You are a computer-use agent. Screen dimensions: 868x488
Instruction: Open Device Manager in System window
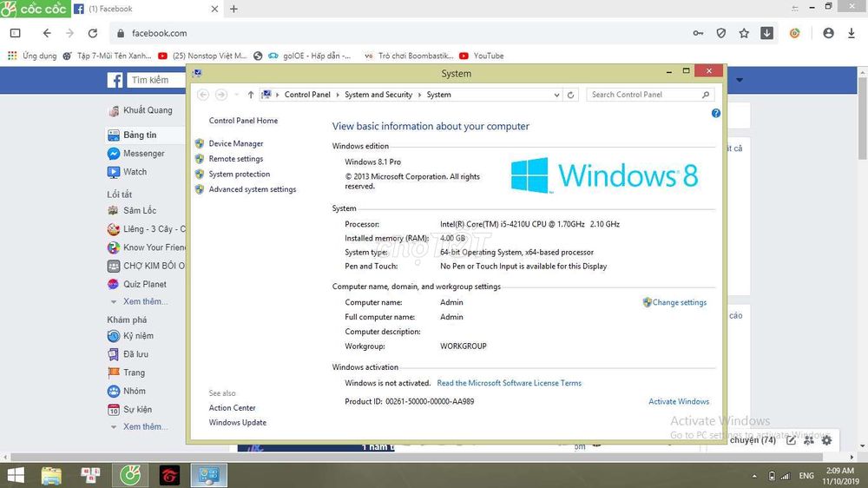236,143
